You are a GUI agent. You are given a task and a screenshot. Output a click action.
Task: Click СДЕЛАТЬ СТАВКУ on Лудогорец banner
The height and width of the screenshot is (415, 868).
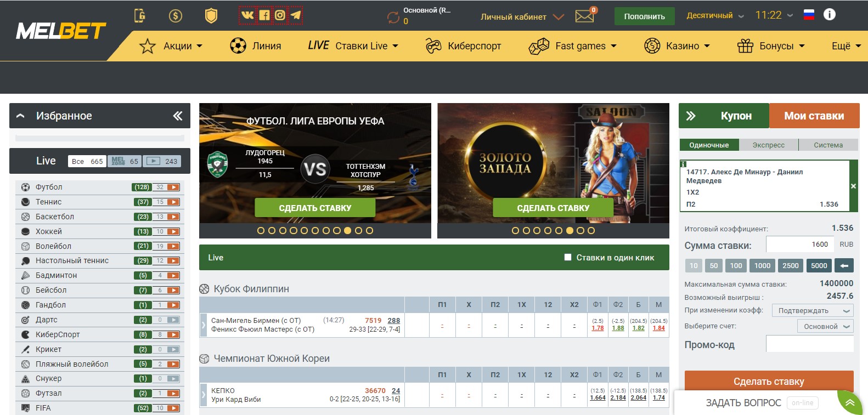click(315, 208)
